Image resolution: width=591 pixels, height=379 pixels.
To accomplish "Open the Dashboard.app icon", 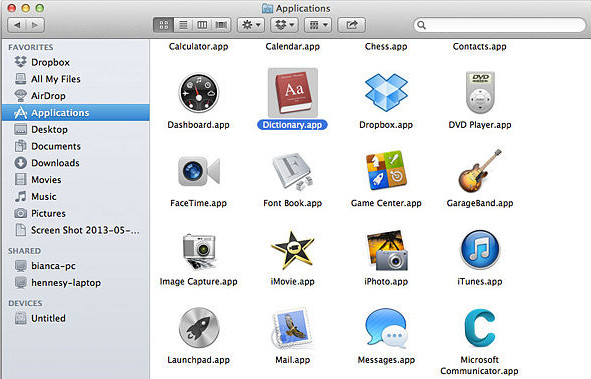I will tap(199, 93).
